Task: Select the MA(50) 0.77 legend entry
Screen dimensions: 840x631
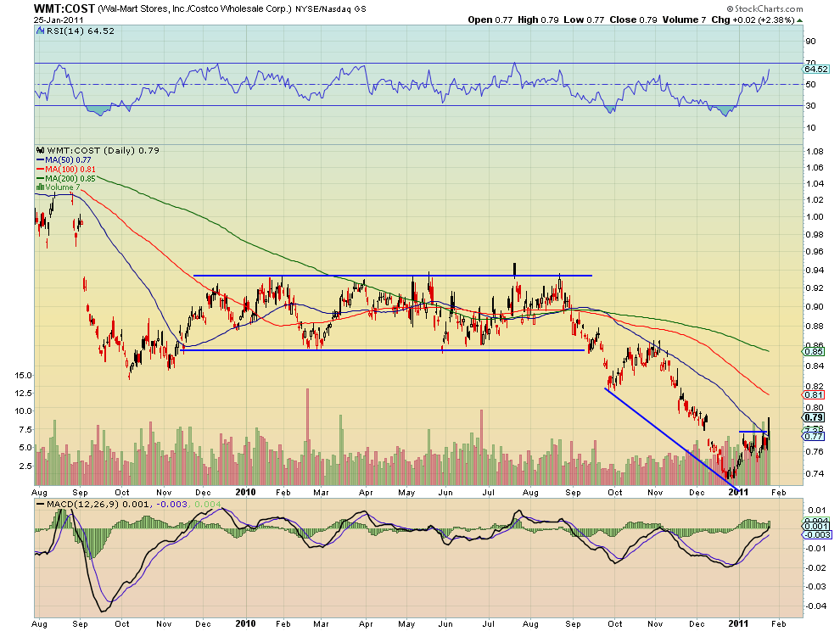Action: tap(64, 159)
